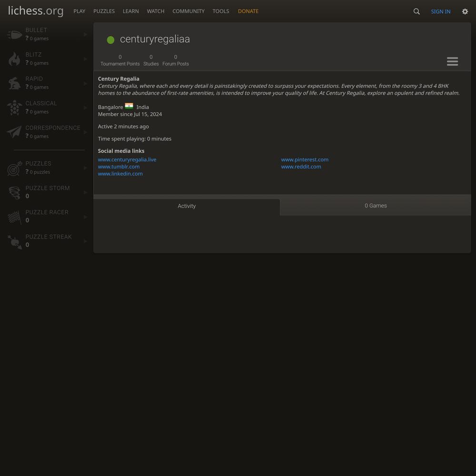
Task: Click the Puzzle Streak arrow icon
Action: pos(14,242)
